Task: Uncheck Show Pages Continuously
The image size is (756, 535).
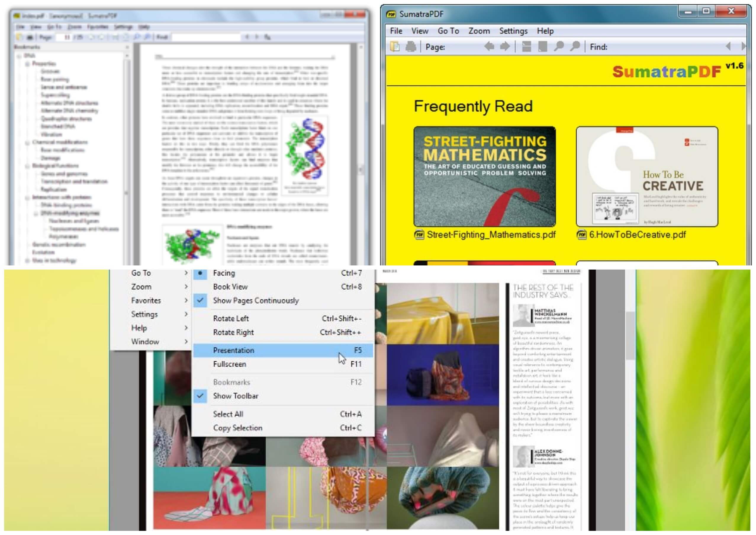Action: (283, 300)
